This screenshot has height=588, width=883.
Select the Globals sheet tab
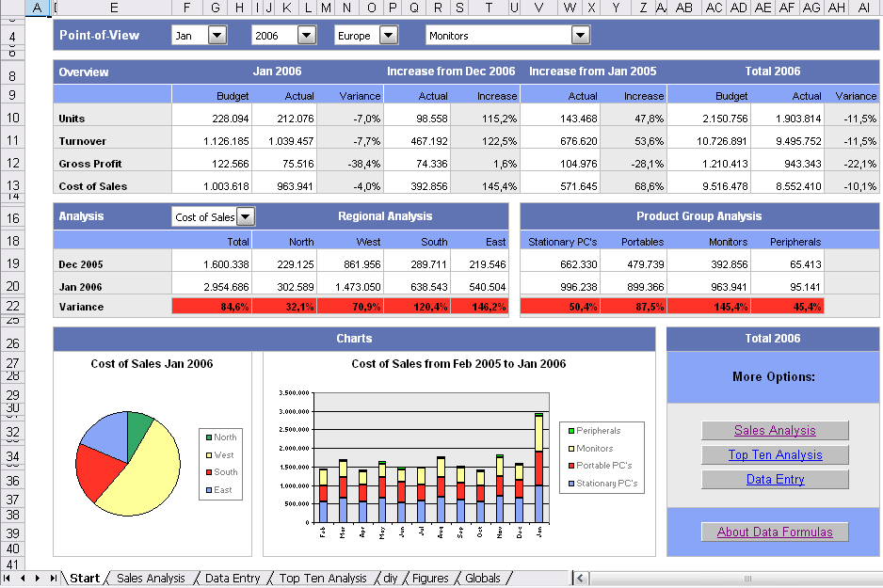[483, 579]
